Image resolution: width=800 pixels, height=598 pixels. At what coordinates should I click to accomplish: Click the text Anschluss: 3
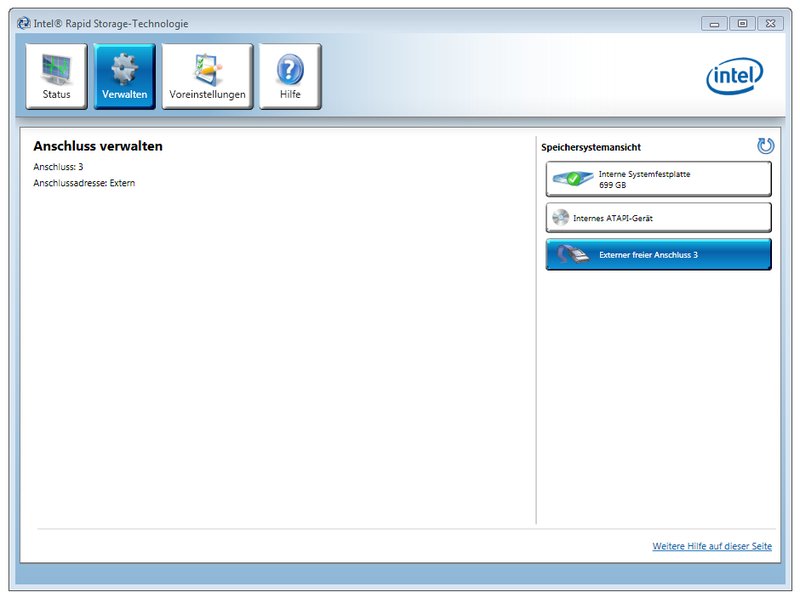click(x=58, y=167)
